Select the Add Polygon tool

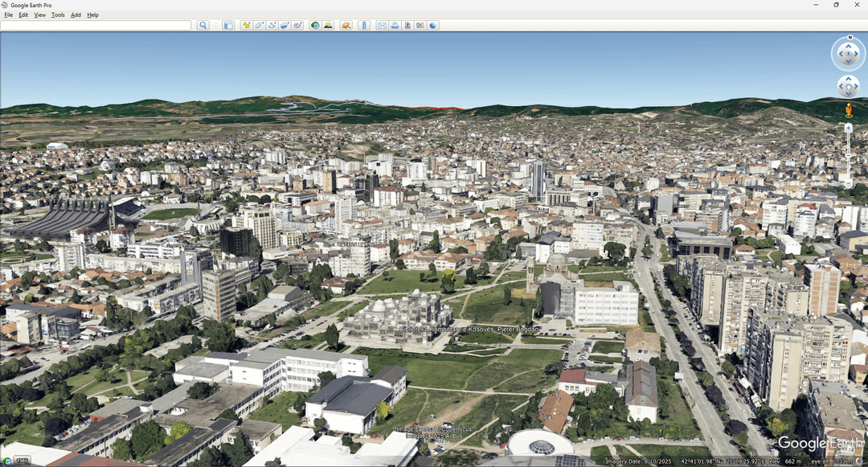pyautogui.click(x=260, y=26)
